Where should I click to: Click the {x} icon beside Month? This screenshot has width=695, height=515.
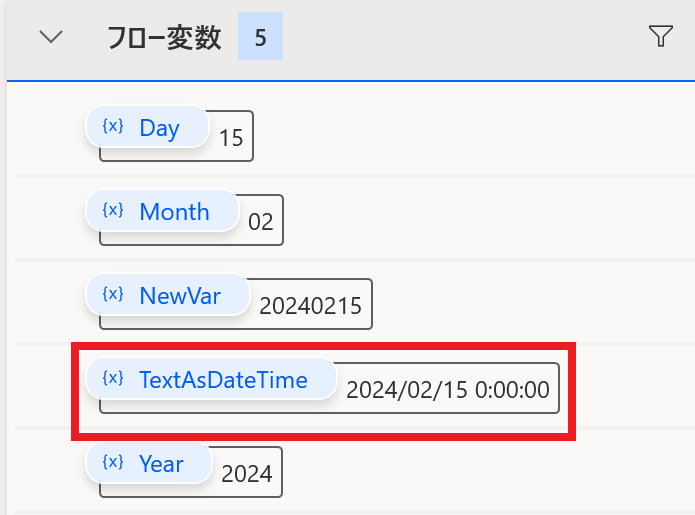(x=113, y=210)
